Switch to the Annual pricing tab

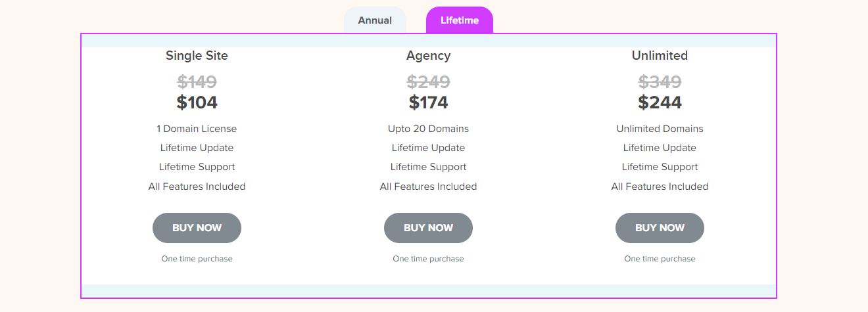(x=375, y=20)
